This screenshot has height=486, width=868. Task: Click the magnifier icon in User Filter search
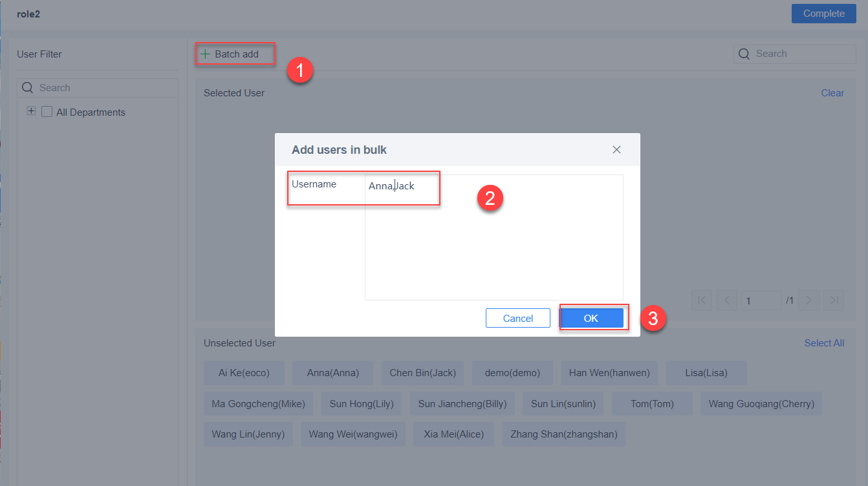(27, 87)
